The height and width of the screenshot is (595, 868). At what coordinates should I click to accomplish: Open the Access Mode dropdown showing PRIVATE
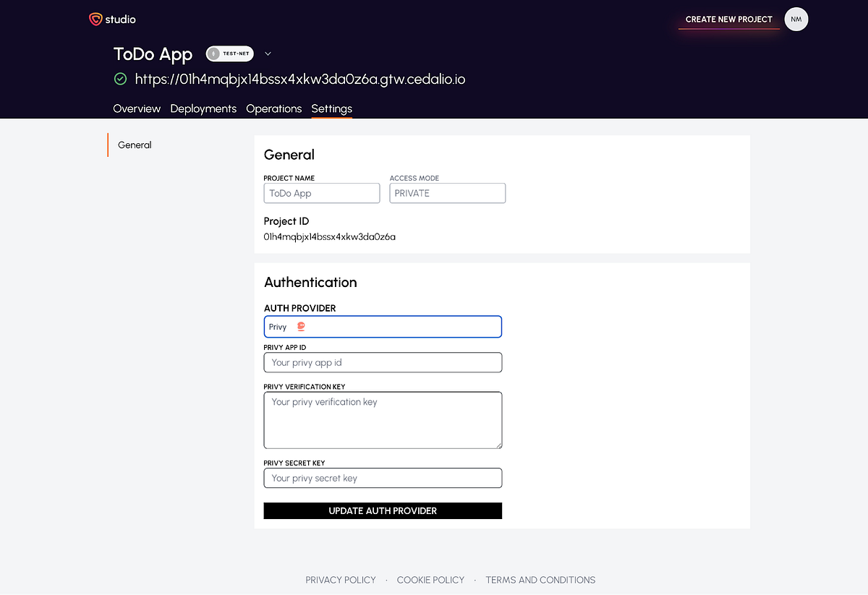tap(447, 193)
